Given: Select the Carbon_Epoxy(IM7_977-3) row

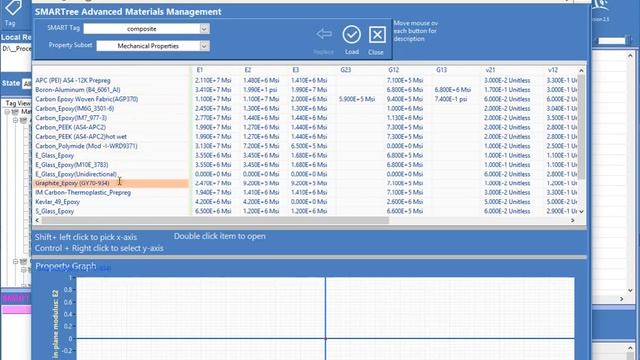Looking at the screenshot, I should [x=71, y=118].
